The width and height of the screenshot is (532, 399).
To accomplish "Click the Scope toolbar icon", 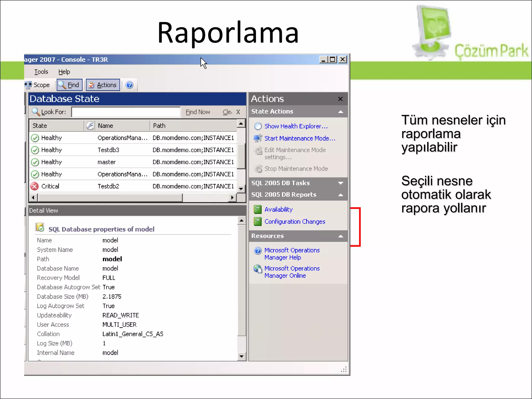I will pyautogui.click(x=28, y=85).
